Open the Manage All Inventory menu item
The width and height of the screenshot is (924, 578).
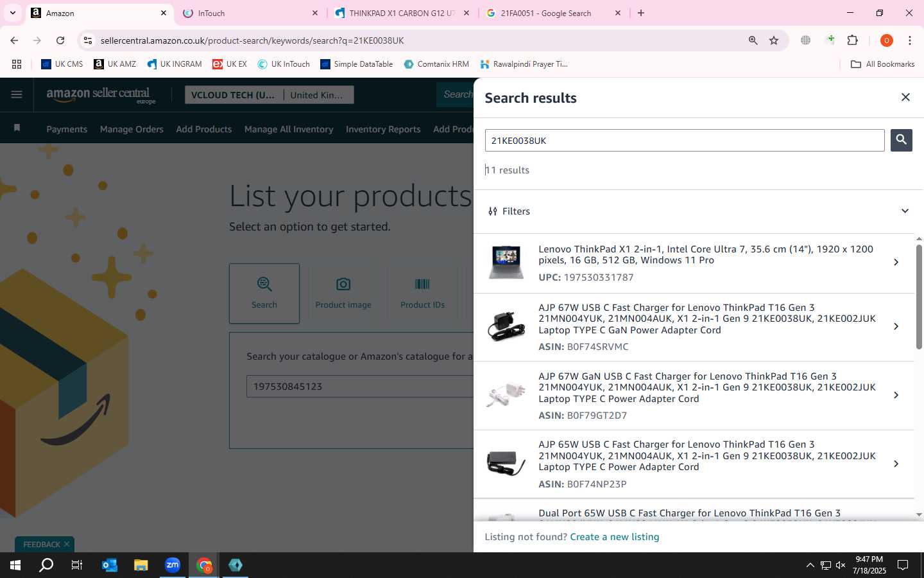289,129
